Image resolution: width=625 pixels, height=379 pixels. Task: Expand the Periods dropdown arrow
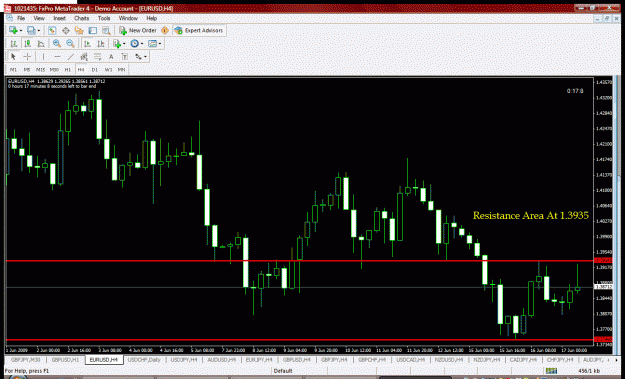142,43
